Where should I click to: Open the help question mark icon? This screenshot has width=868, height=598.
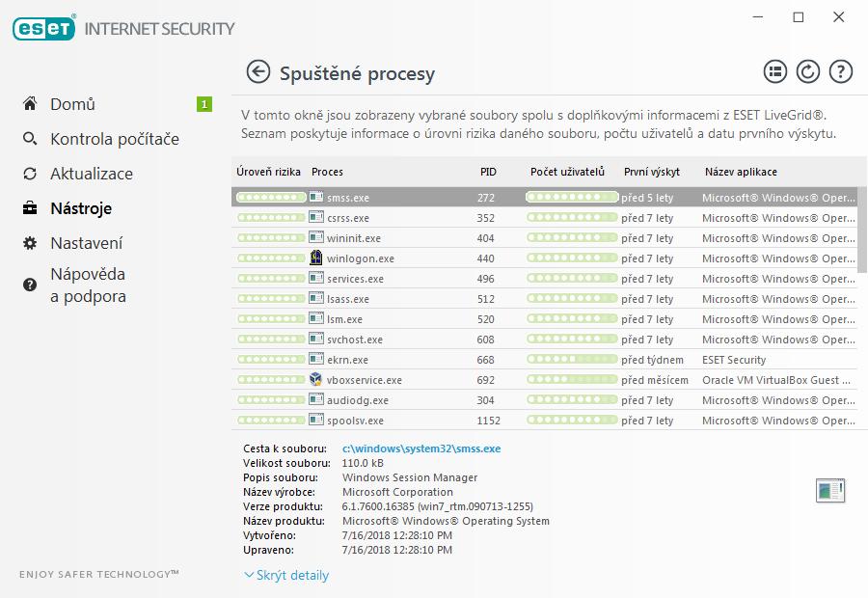coord(840,72)
